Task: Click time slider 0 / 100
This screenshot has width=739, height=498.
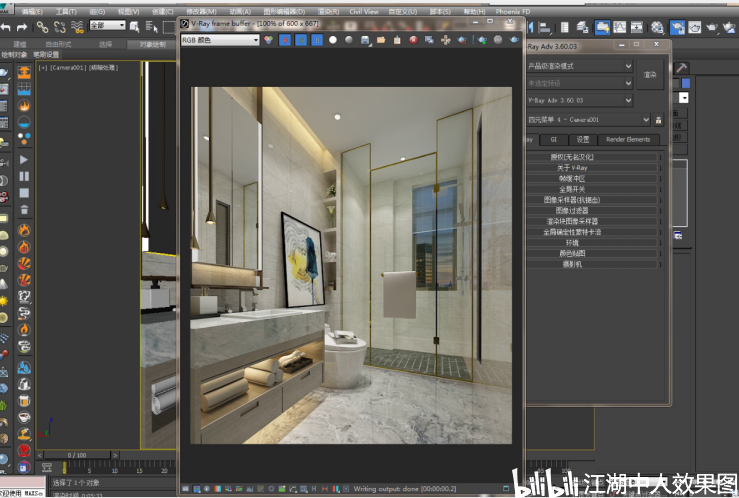Action: (77, 455)
